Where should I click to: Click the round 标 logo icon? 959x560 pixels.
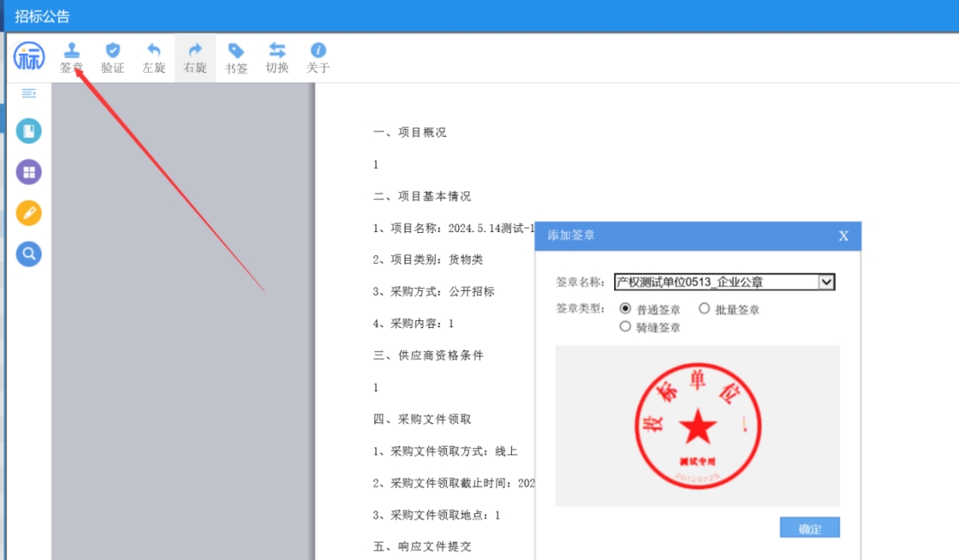point(29,58)
